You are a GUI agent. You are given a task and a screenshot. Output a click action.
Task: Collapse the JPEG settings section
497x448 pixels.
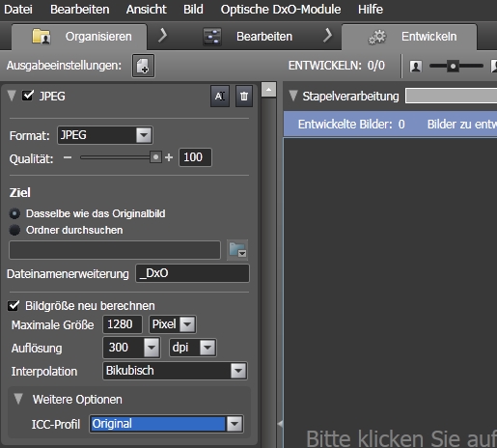click(12, 96)
